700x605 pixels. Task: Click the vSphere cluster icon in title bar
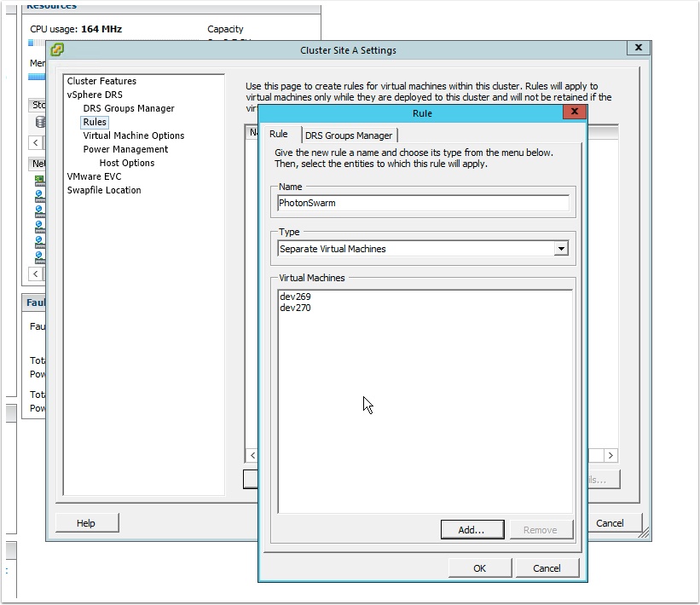click(57, 49)
